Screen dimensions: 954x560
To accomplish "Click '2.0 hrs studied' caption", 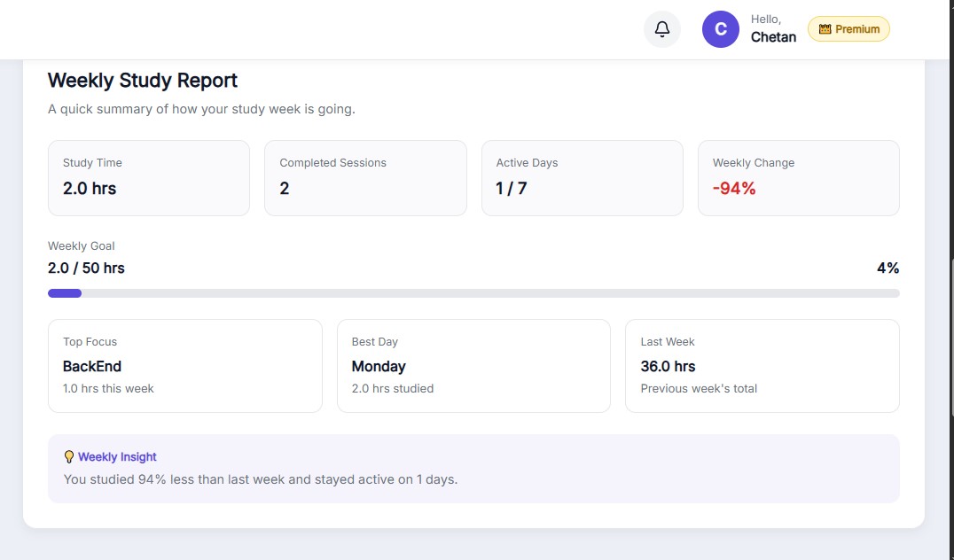I will [x=393, y=388].
